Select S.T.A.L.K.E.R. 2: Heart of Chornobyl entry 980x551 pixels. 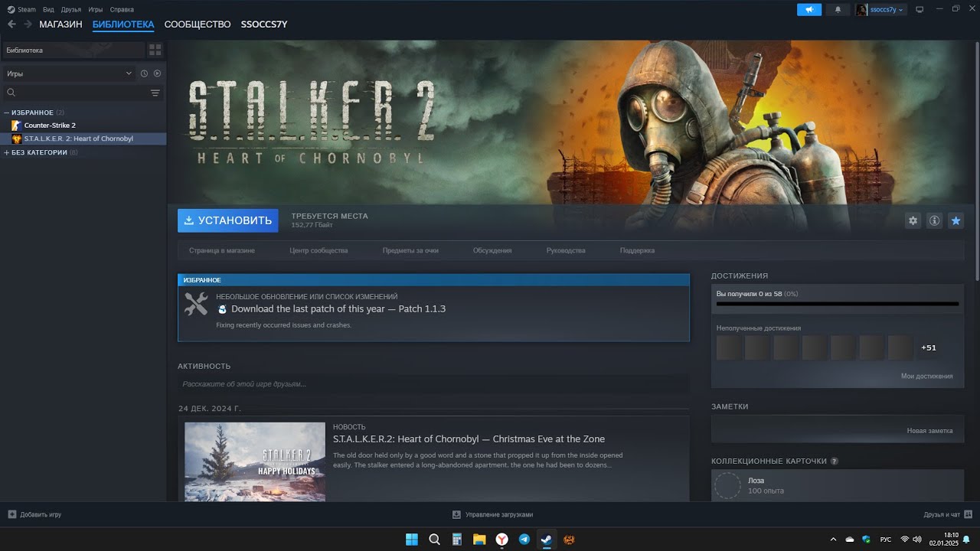[83, 139]
